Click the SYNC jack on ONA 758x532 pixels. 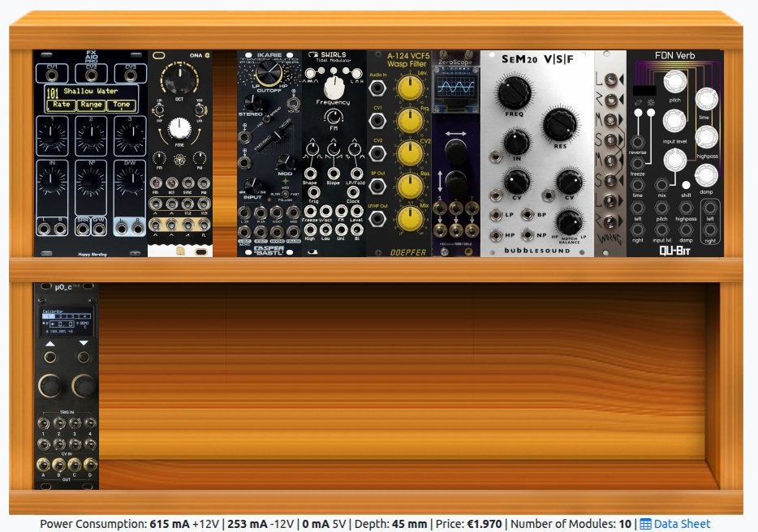pyautogui.click(x=187, y=182)
